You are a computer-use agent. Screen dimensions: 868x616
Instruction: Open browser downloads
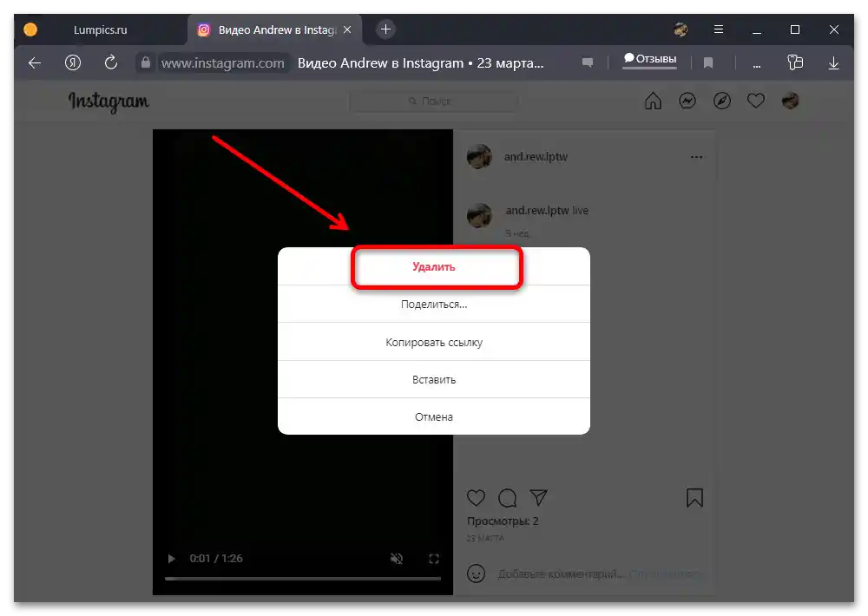833,63
